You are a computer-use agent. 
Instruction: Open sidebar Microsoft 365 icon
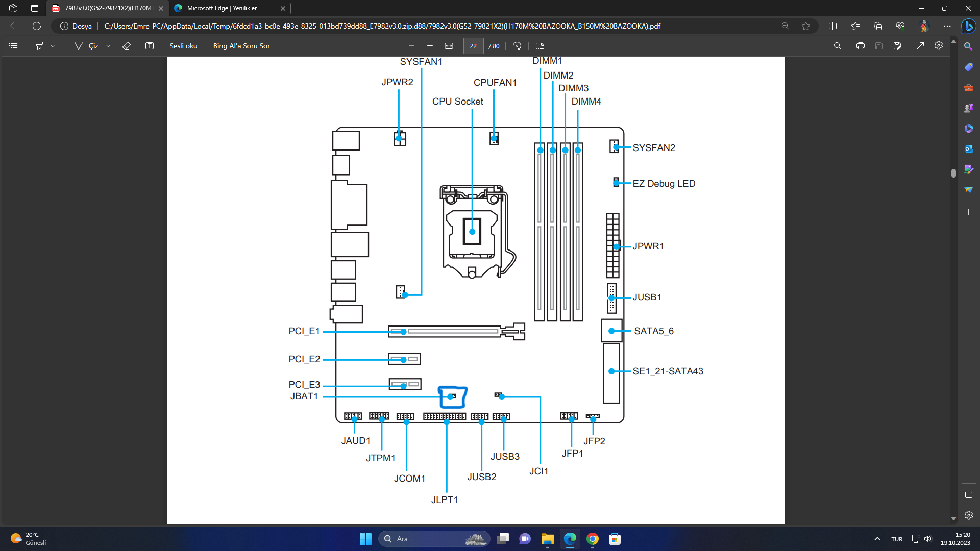968,129
